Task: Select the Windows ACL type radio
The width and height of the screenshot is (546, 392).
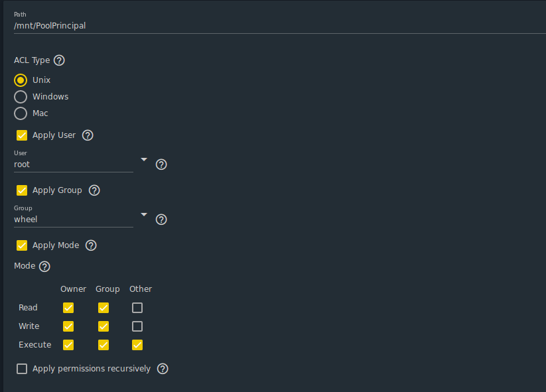Action: [21, 97]
